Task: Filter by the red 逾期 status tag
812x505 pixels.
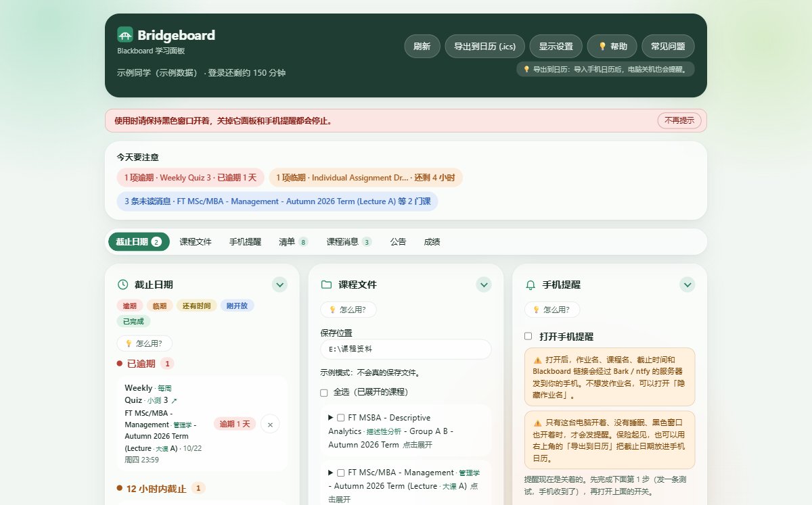Action: tap(129, 306)
